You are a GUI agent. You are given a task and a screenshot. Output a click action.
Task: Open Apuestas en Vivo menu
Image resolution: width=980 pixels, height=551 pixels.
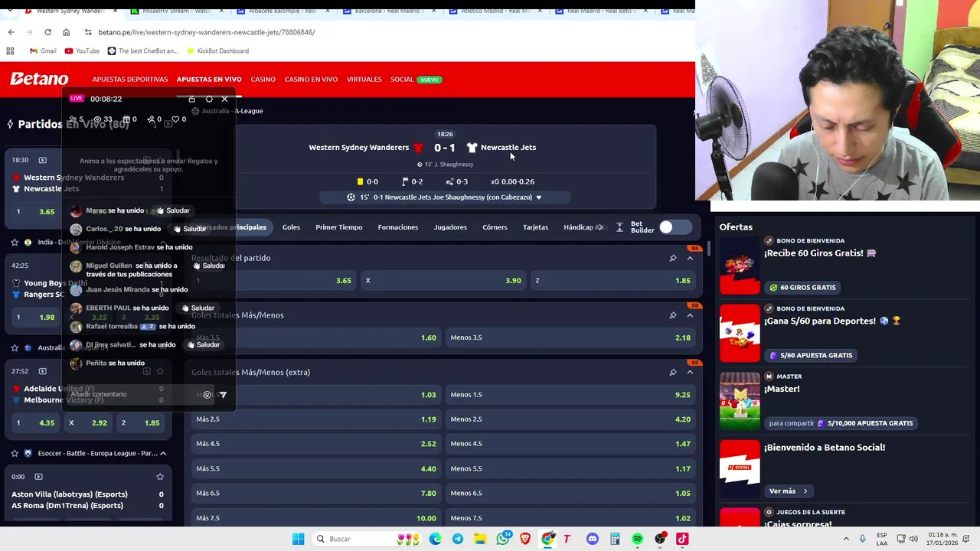click(209, 80)
